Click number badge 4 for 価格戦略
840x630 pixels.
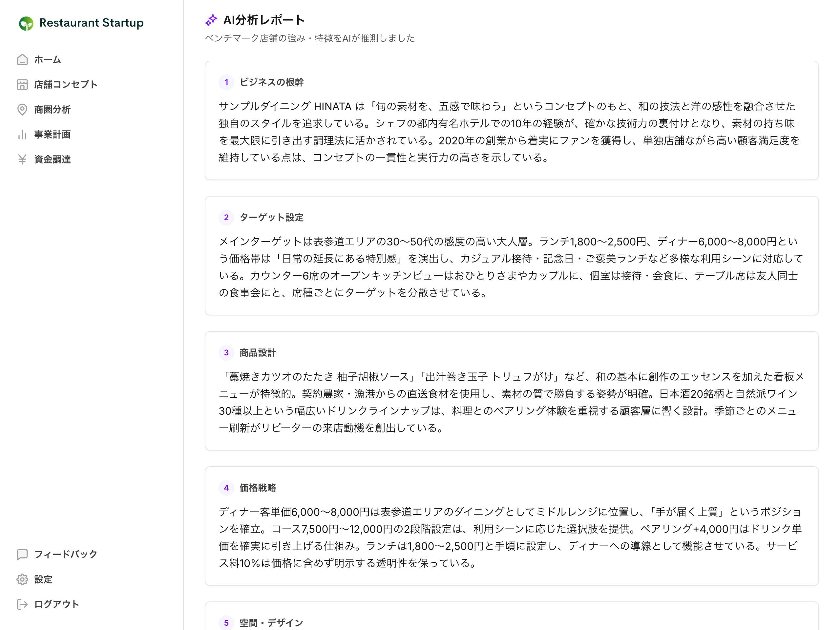(x=226, y=488)
